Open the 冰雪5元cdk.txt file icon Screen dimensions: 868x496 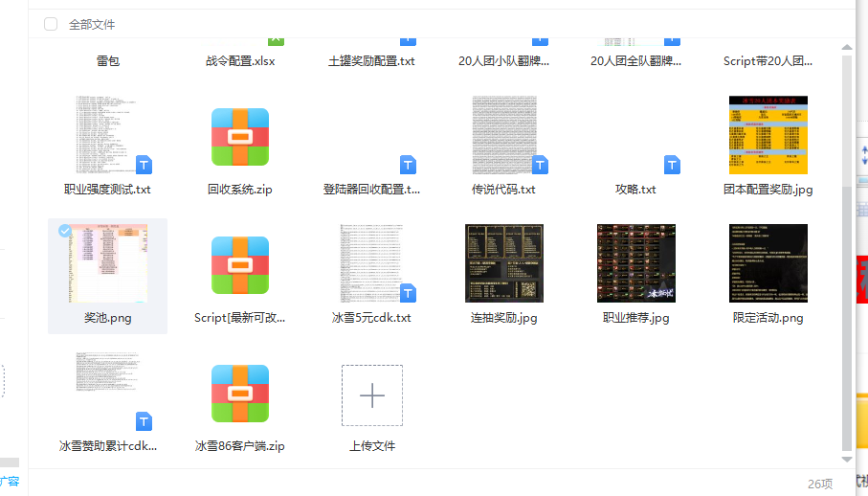(x=371, y=264)
